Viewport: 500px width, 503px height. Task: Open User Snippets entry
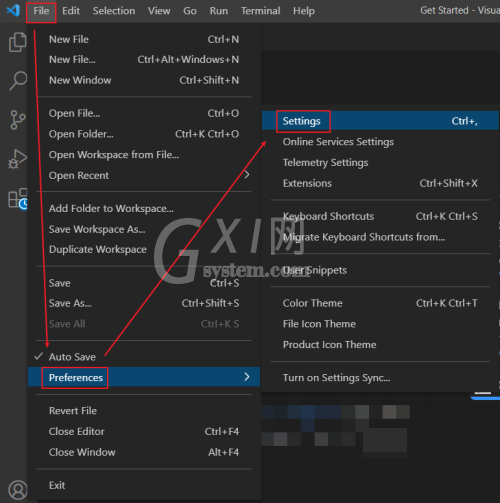click(x=380, y=270)
